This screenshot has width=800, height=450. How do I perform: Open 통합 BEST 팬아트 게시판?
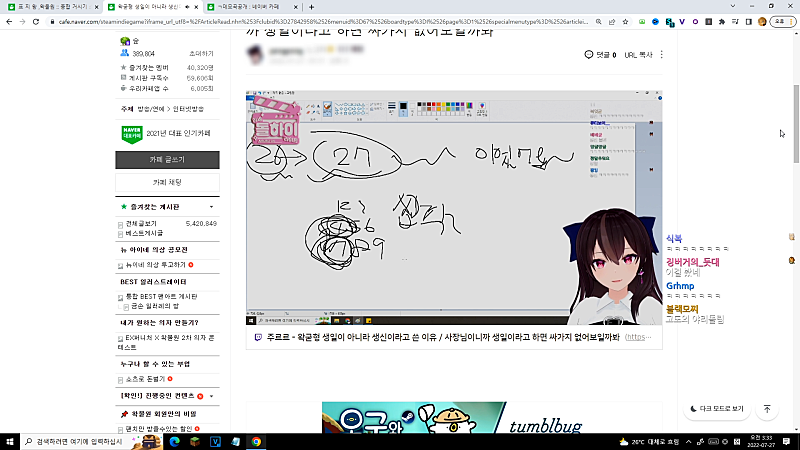pos(161,296)
